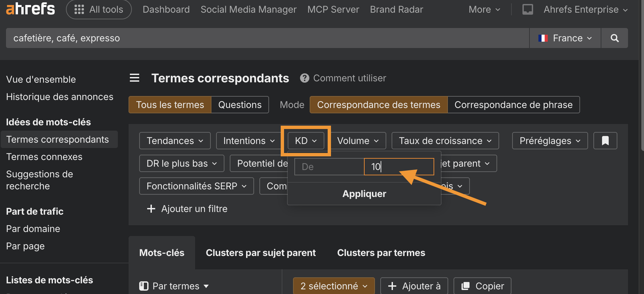This screenshot has width=644, height=294.
Task: Open the All tools grid menu
Action: 99,9
